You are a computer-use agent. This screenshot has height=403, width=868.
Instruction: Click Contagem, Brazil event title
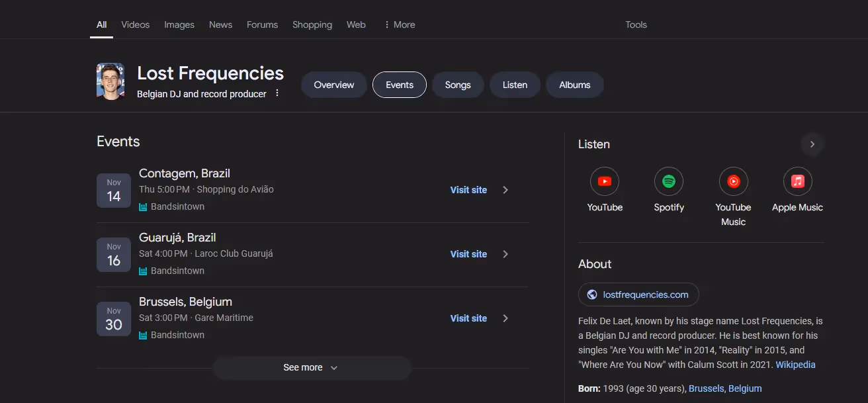(x=185, y=173)
